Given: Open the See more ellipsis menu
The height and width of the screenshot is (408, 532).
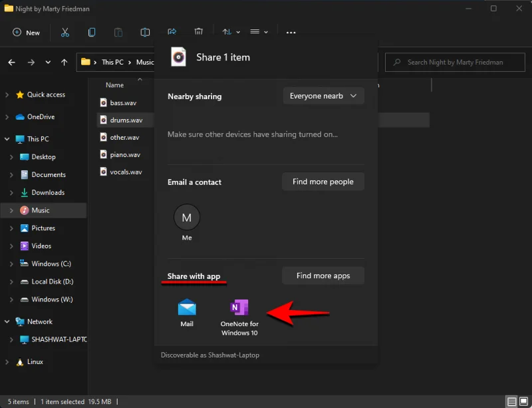Looking at the screenshot, I should (291, 32).
